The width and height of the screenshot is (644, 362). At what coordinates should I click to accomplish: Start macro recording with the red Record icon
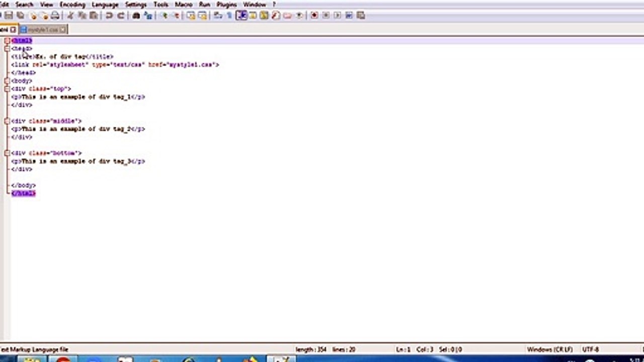pyautogui.click(x=314, y=16)
